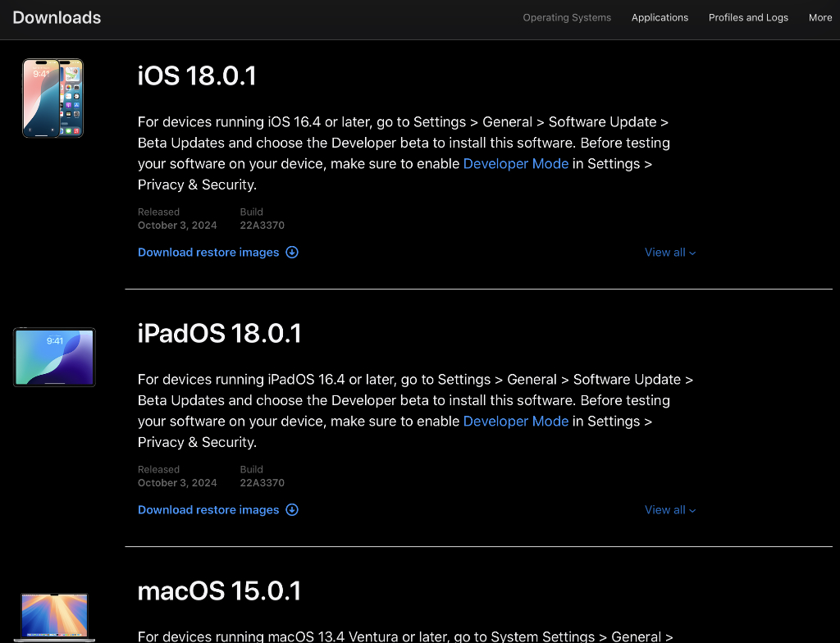Viewport: 840px width, 643px height.
Task: Download restore images for iOS 18.0.1
Action: coord(208,253)
